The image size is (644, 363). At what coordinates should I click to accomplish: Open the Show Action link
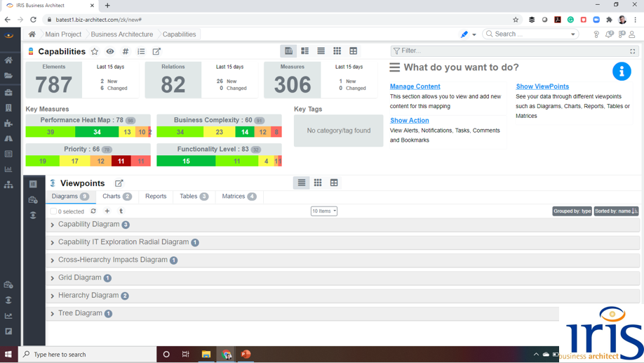(410, 121)
